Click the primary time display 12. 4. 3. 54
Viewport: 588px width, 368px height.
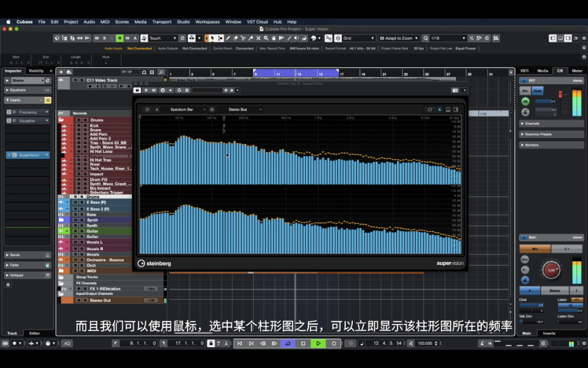pos(388,343)
